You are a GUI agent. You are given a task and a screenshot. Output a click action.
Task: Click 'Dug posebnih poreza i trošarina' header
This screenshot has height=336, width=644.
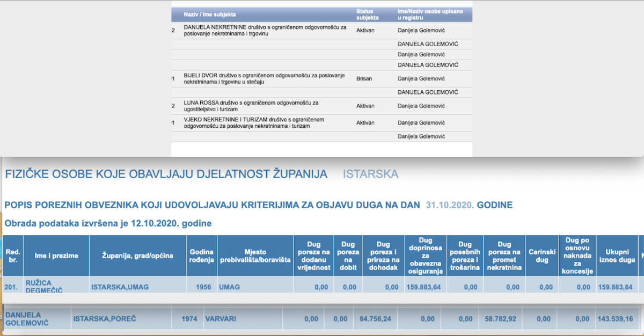tap(465, 255)
